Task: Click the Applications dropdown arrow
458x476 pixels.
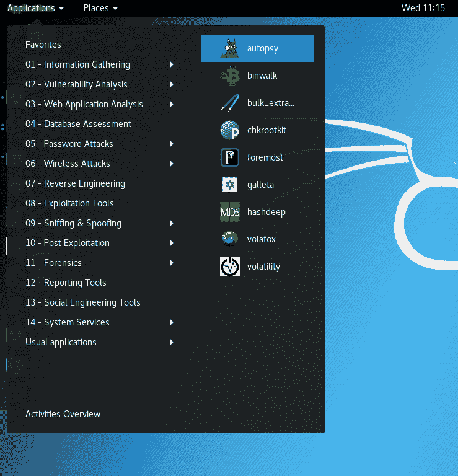Action: point(61,9)
